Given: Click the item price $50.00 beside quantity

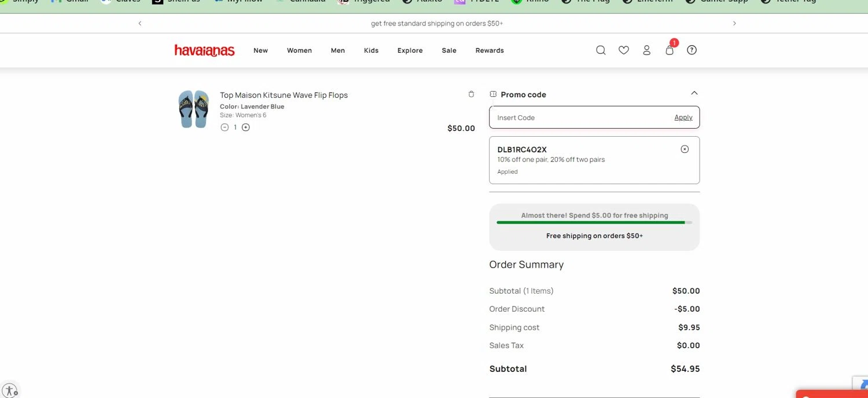Looking at the screenshot, I should [x=461, y=128].
